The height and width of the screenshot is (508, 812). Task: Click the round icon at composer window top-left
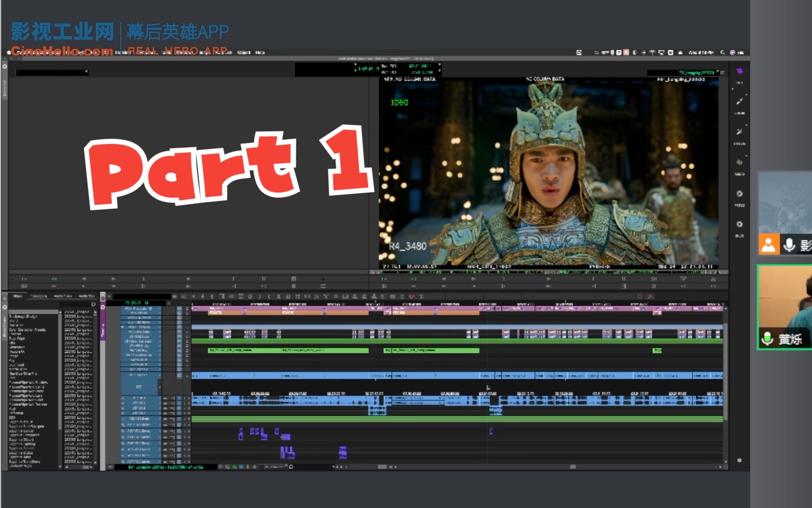click(x=5, y=66)
